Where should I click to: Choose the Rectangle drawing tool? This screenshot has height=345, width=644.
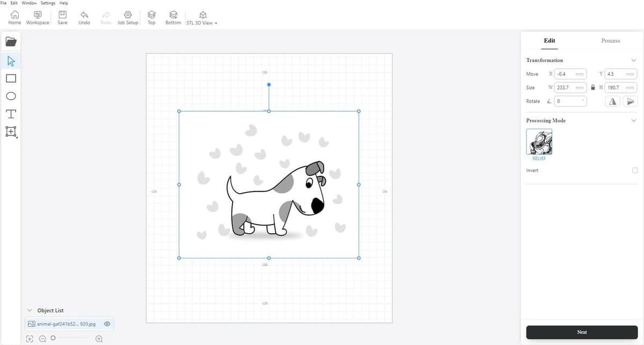click(x=11, y=78)
